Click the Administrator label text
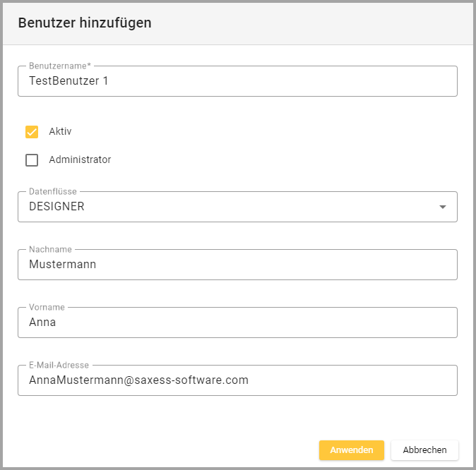Viewport: 476px width, 470px height. pos(80,160)
